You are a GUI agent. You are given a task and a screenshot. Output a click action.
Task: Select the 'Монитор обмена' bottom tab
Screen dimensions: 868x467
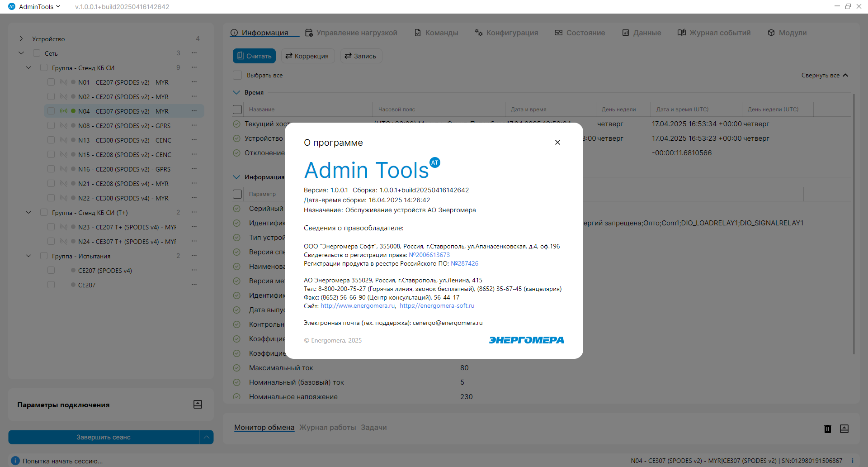(x=264, y=427)
